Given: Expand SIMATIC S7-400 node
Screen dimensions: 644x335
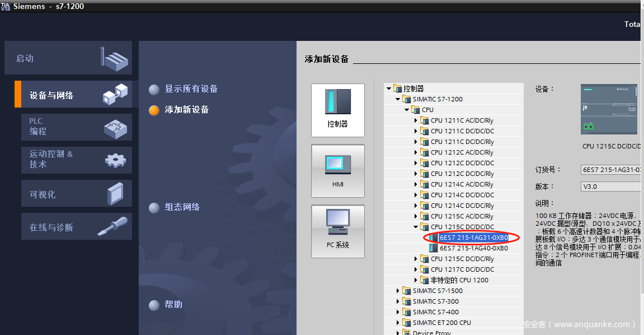Looking at the screenshot, I should (398, 312).
